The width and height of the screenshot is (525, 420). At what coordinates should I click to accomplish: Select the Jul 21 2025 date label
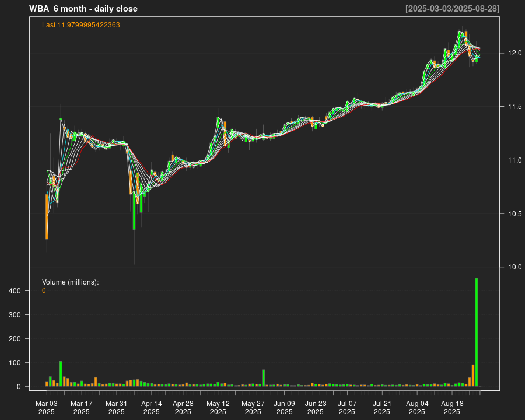pos(382,407)
